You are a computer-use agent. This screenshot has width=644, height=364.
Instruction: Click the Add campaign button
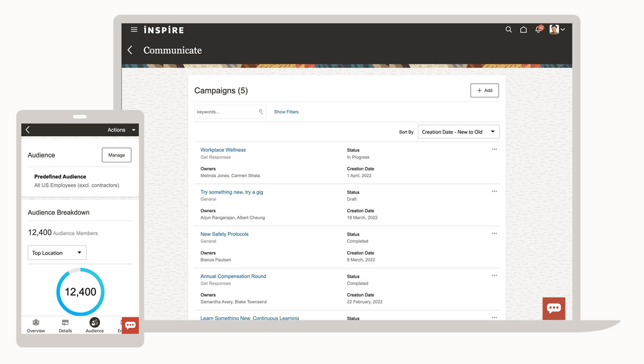[484, 91]
